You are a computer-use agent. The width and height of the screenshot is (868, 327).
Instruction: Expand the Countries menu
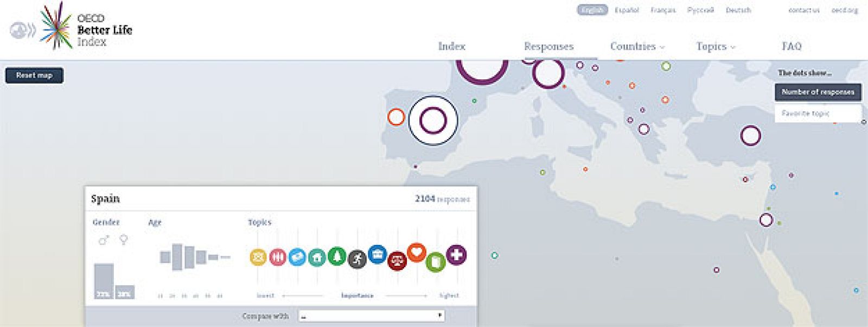637,47
